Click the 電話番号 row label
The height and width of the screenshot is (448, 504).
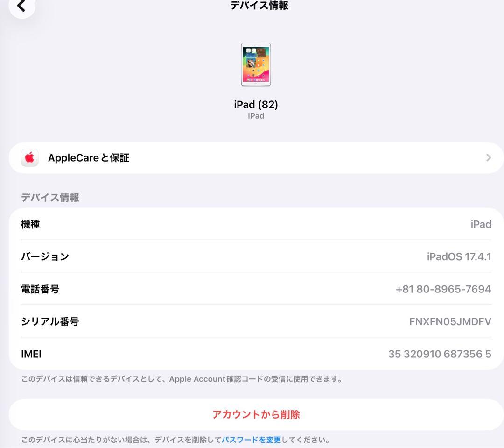click(x=40, y=289)
